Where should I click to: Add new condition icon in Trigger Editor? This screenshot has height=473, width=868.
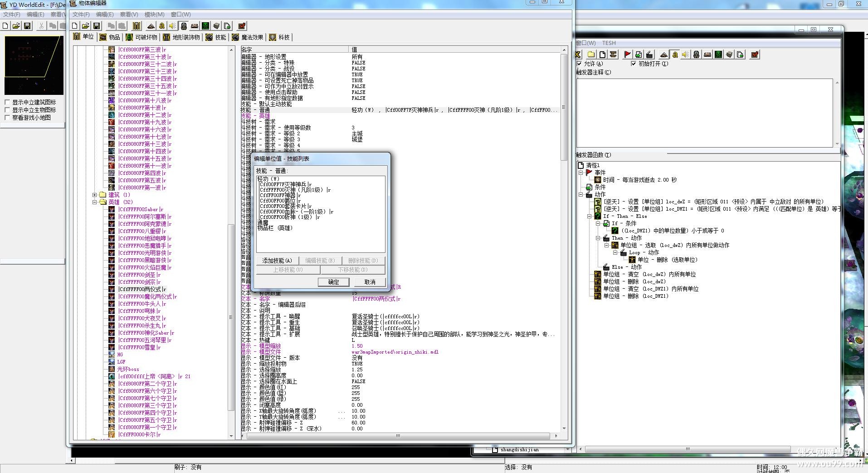coord(638,54)
